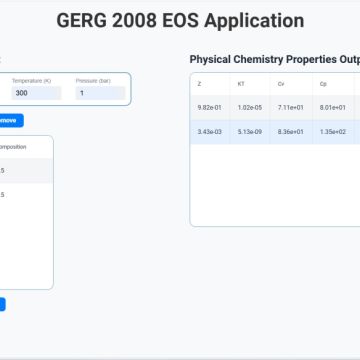Select the cell showing 8.01e+01

pyautogui.click(x=333, y=108)
